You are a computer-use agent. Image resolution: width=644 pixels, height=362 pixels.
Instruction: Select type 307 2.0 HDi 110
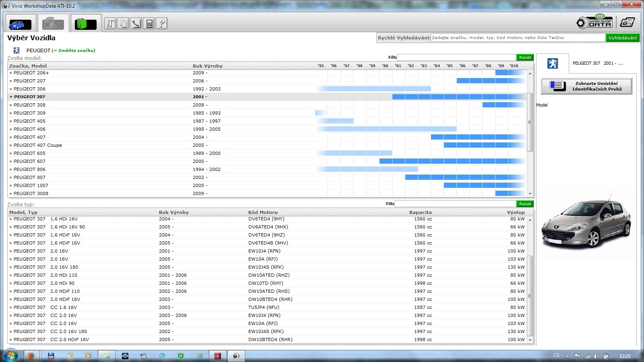[x=268, y=275]
